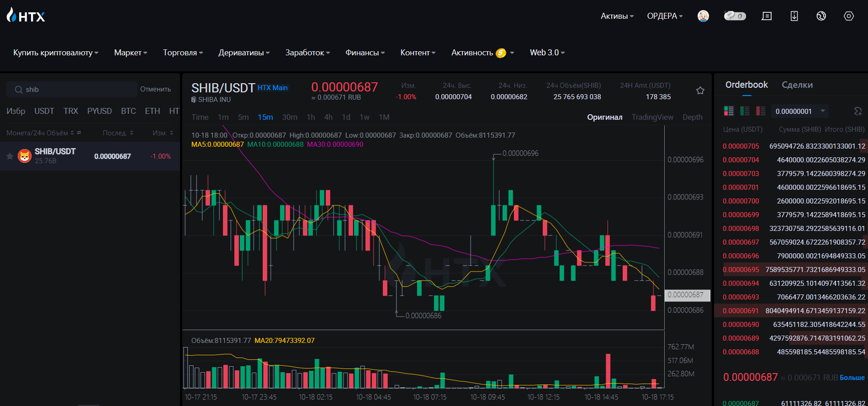Set chart interval to 1h
Image resolution: width=868 pixels, height=406 pixels.
[311, 118]
